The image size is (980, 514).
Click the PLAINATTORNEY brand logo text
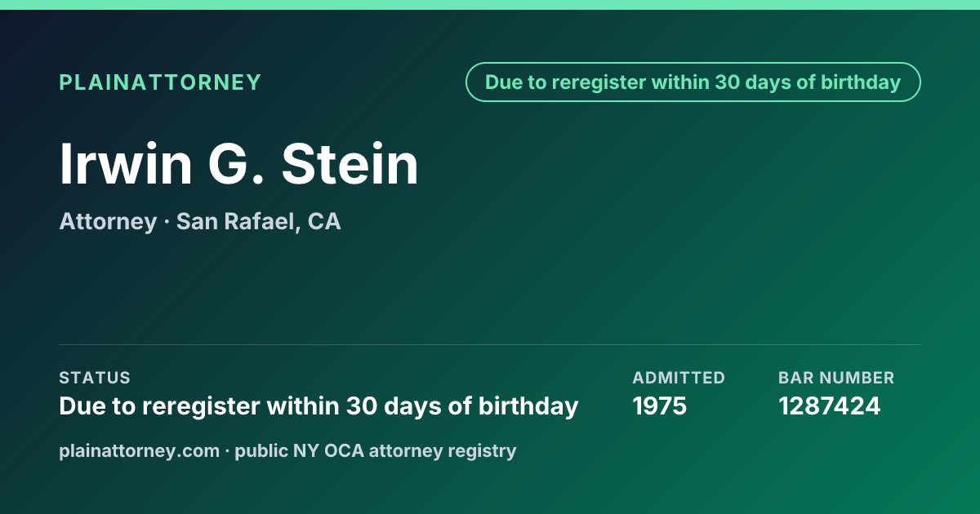click(x=160, y=82)
